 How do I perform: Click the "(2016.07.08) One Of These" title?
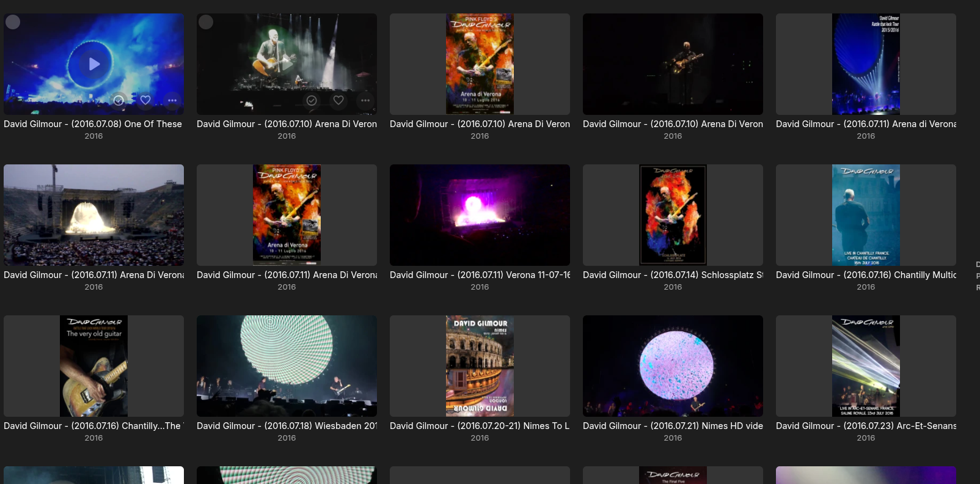[x=93, y=124]
